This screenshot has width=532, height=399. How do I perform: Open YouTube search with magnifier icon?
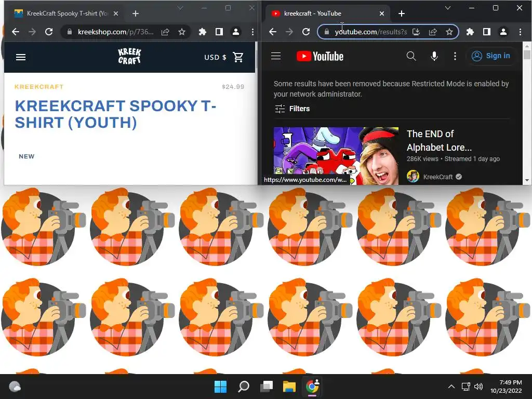tap(411, 56)
